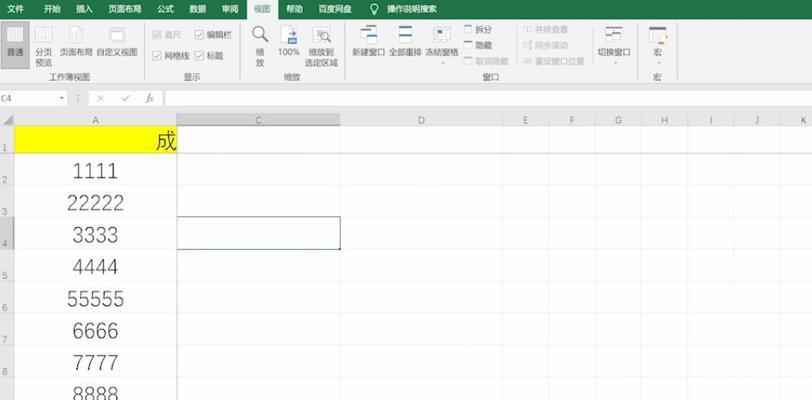
Task: Click the cell containing 1111
Action: click(x=95, y=170)
